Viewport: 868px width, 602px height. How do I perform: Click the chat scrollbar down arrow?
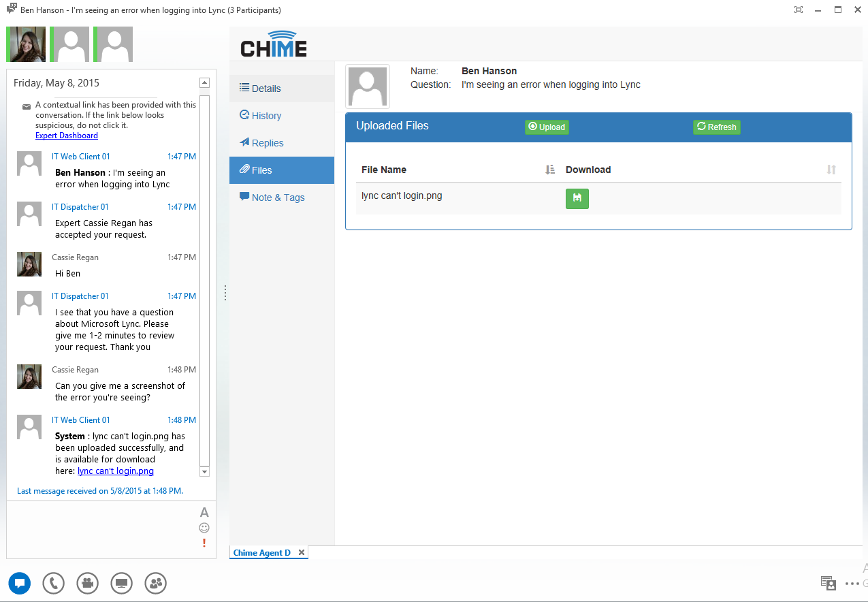[x=204, y=471]
